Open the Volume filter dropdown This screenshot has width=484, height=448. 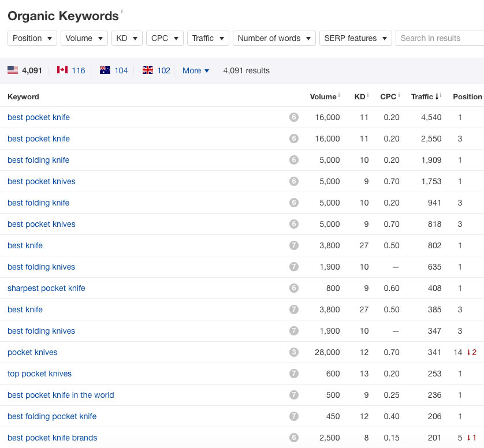point(84,38)
